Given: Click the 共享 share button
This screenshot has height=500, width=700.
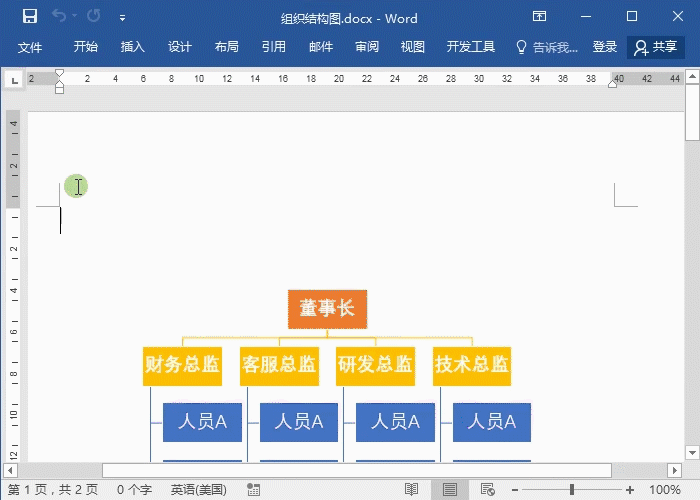Looking at the screenshot, I should [x=656, y=47].
